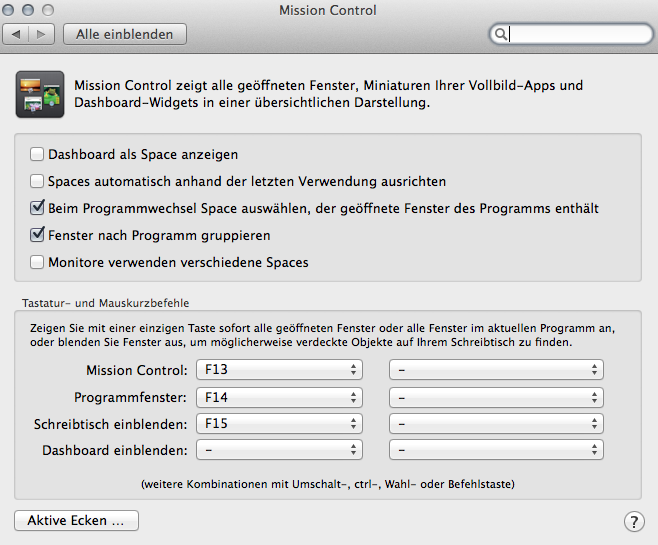Open Programmfenster mouse shortcut dropdown
Image resolution: width=658 pixels, height=545 pixels.
[x=496, y=397]
